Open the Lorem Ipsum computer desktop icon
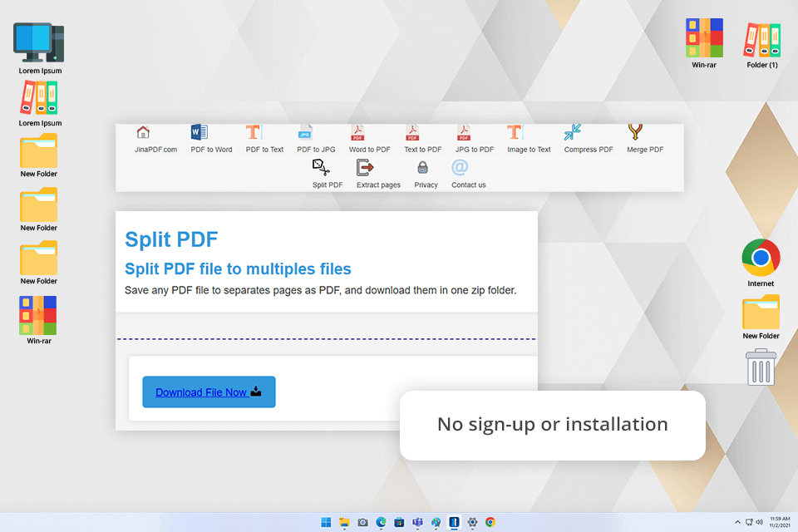 tap(40, 48)
